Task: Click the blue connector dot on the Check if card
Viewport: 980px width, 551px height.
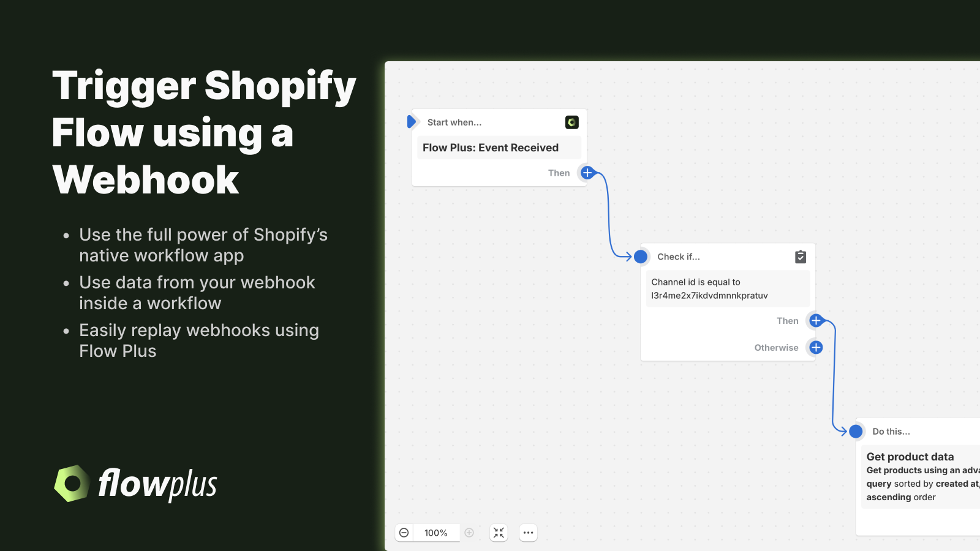Action: coord(641,257)
